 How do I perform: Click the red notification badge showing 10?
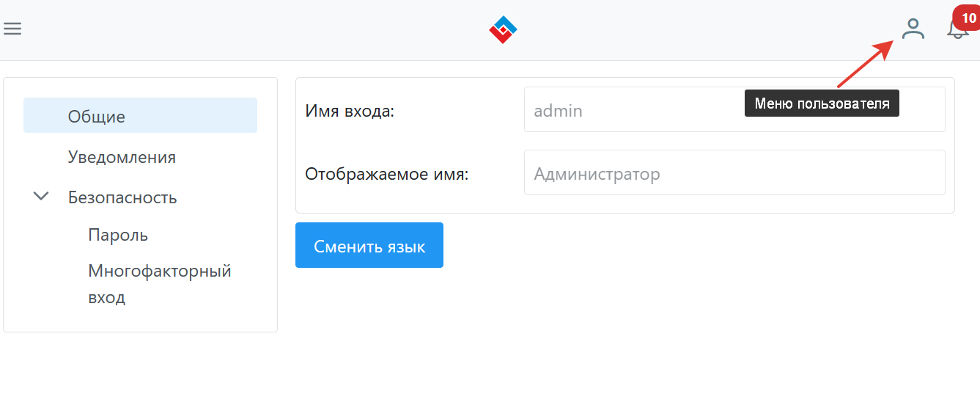[968, 18]
